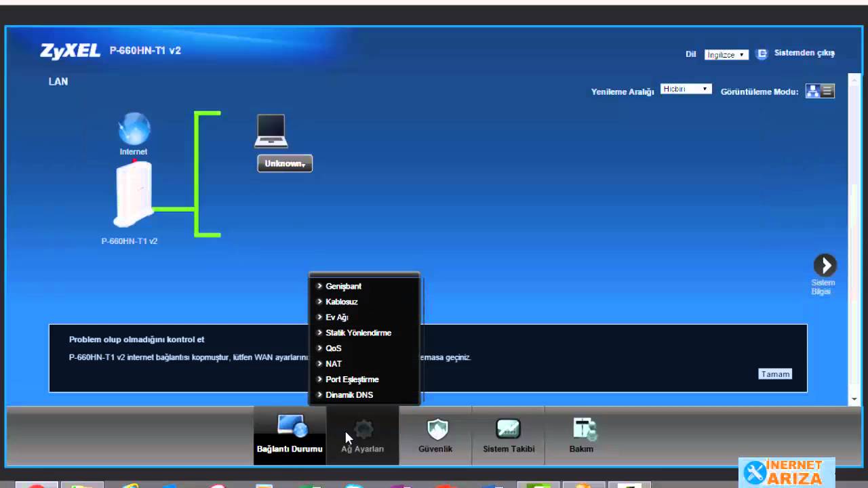This screenshot has height=488, width=868.
Task: Click the Sistem Bilgisi label
Action: (x=823, y=287)
